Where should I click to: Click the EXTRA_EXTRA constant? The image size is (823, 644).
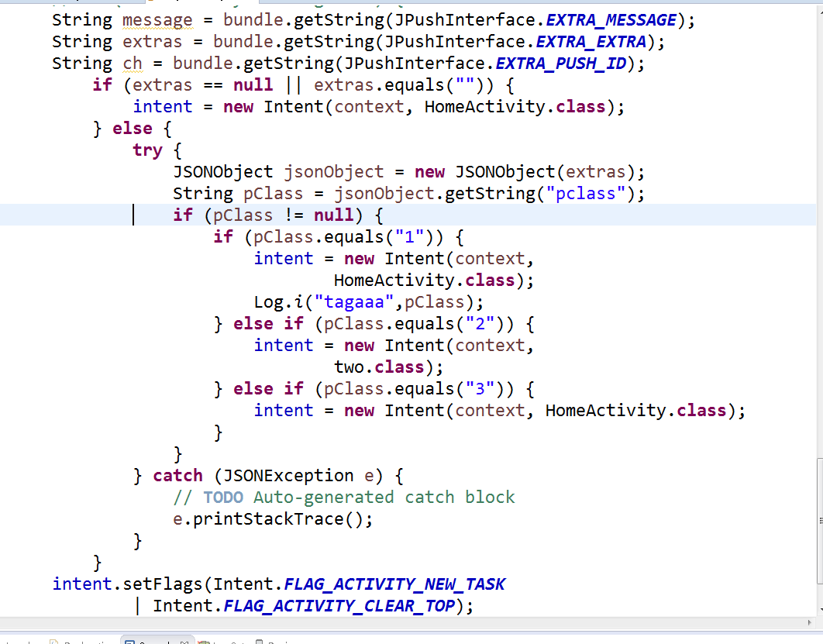pyautogui.click(x=591, y=42)
